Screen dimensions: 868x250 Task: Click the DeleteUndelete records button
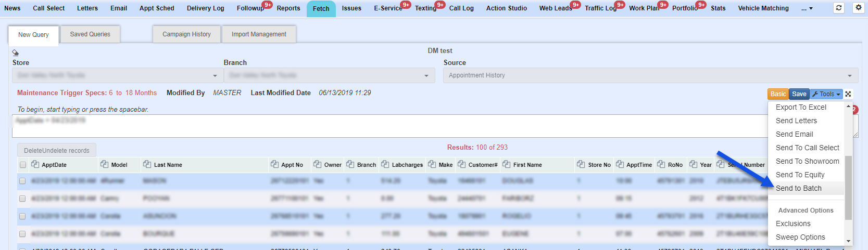(57, 151)
